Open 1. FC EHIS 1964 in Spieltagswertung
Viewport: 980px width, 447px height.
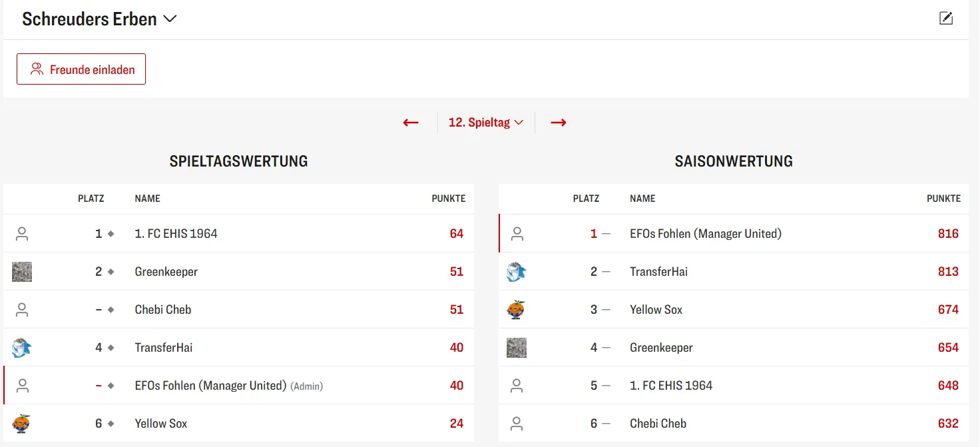[176, 234]
